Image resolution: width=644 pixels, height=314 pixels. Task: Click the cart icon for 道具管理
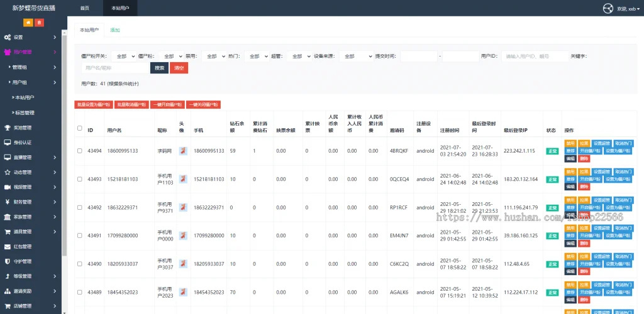click(8, 232)
